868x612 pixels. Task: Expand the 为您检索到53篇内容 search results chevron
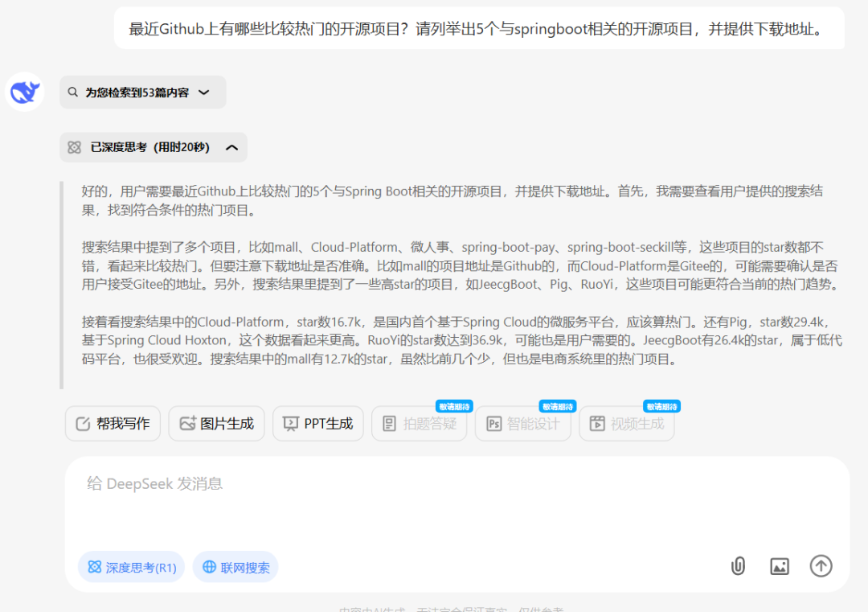coord(203,92)
